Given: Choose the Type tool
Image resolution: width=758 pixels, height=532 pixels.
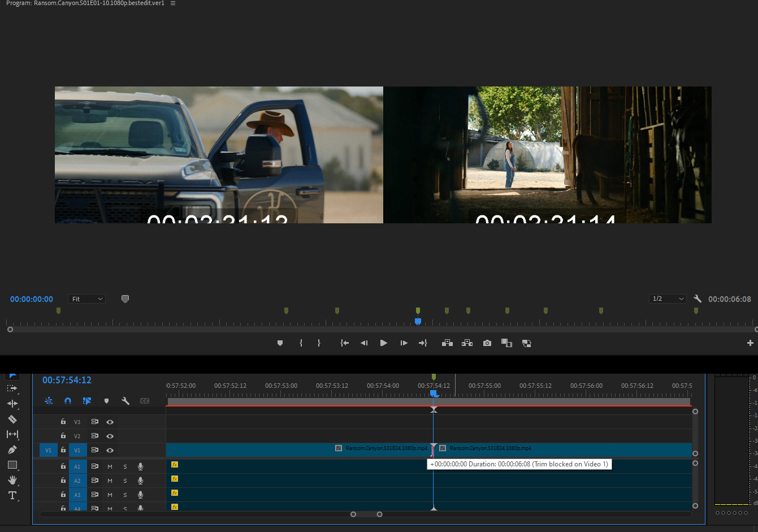Looking at the screenshot, I should pyautogui.click(x=12, y=495).
